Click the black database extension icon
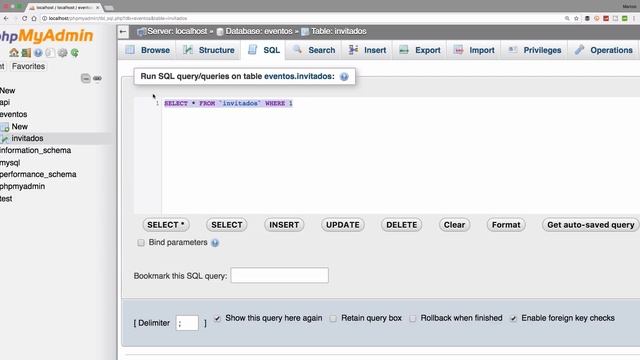This screenshot has height=360, width=640. (587, 18)
